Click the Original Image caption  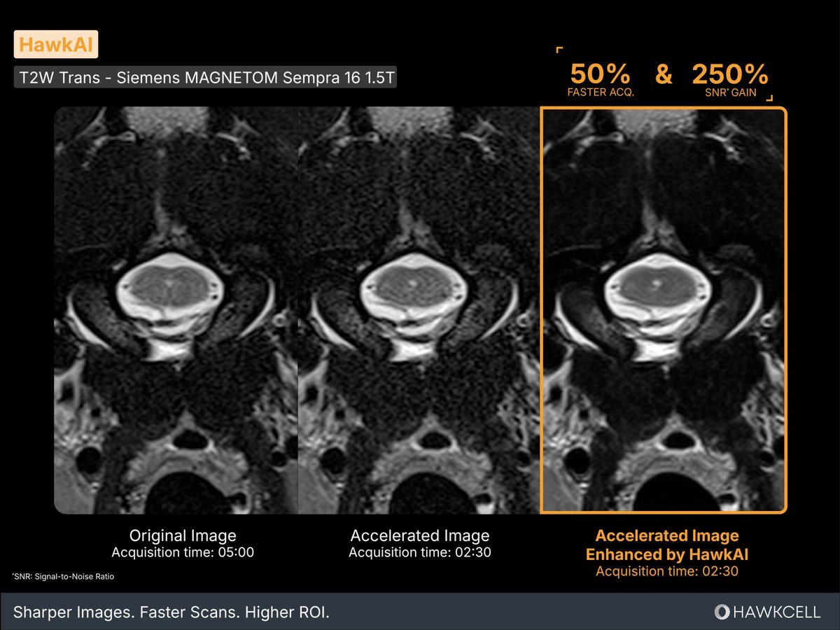pyautogui.click(x=182, y=536)
